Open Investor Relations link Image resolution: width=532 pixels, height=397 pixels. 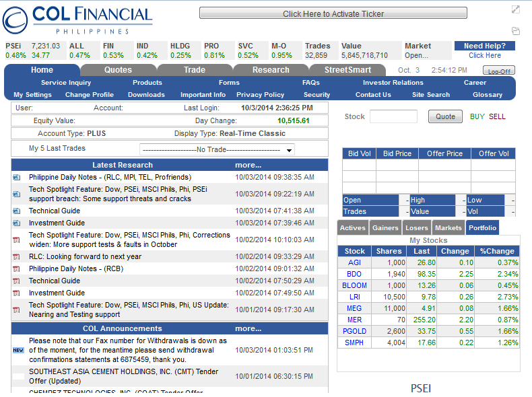(393, 82)
